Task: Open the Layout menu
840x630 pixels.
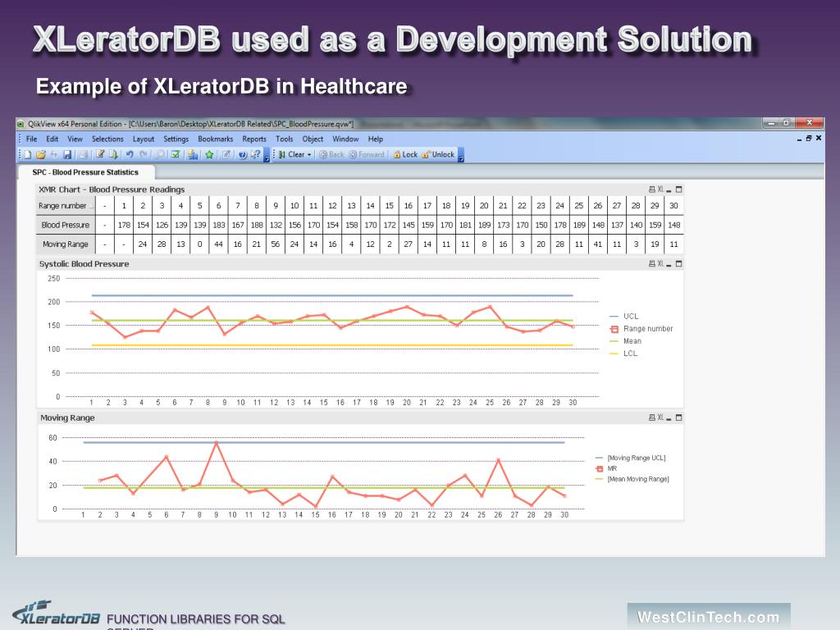Action: coord(144,139)
